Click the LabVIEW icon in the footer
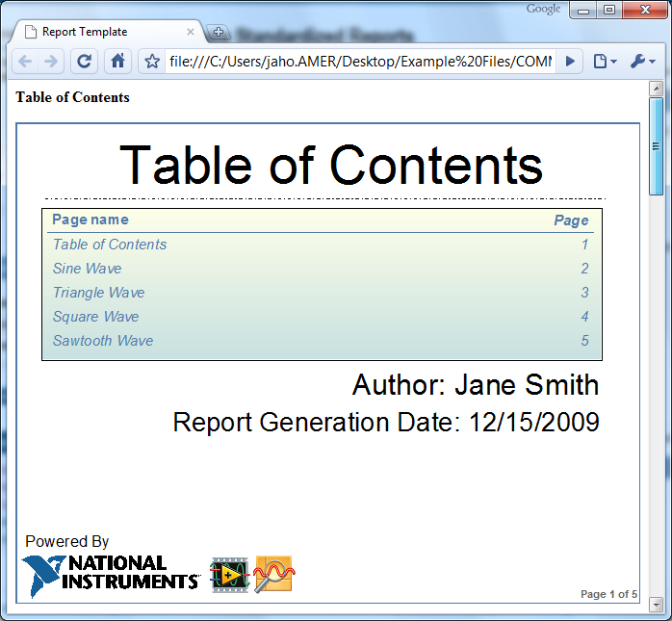The image size is (672, 621). [229, 575]
